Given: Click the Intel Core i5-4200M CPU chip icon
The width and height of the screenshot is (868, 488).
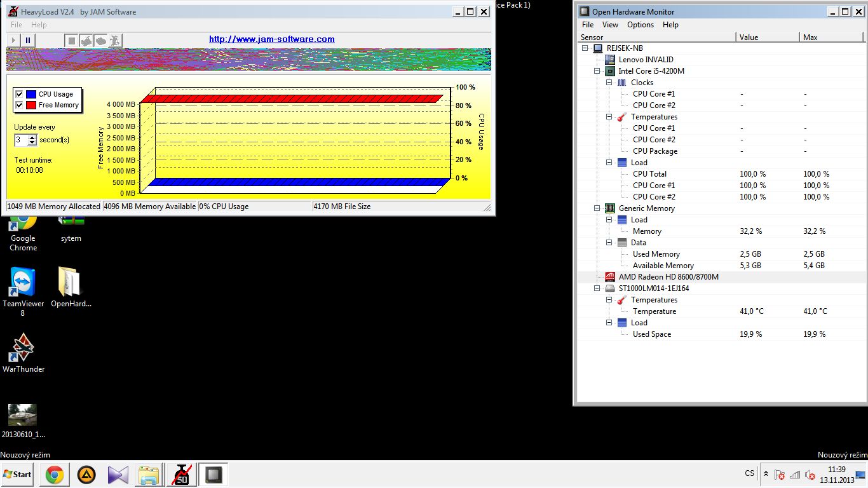Looking at the screenshot, I should (610, 71).
